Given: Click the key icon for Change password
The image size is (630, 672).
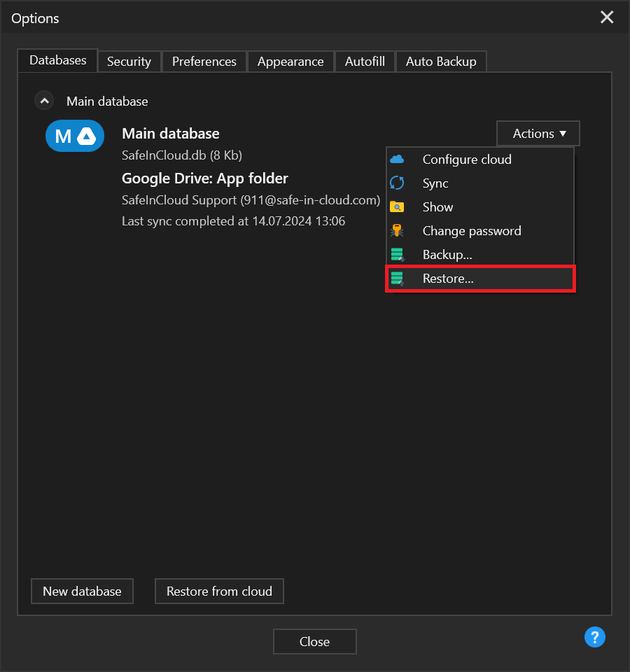Looking at the screenshot, I should tap(397, 230).
